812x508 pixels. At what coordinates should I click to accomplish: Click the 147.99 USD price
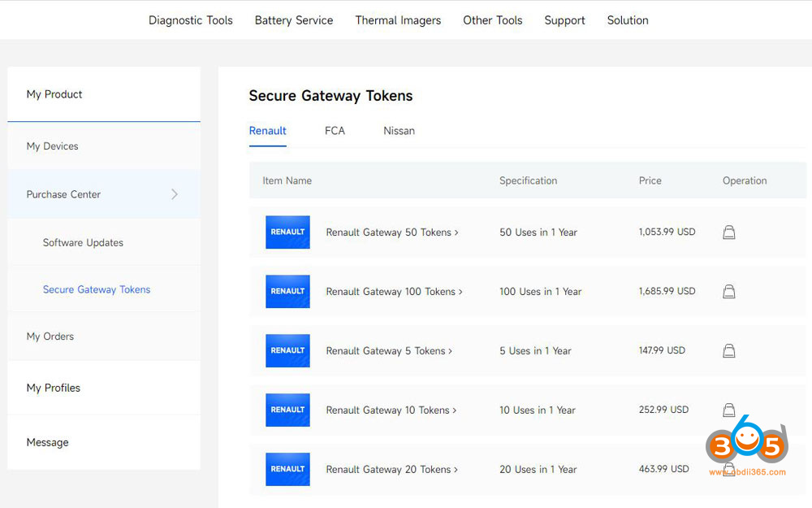pos(662,350)
